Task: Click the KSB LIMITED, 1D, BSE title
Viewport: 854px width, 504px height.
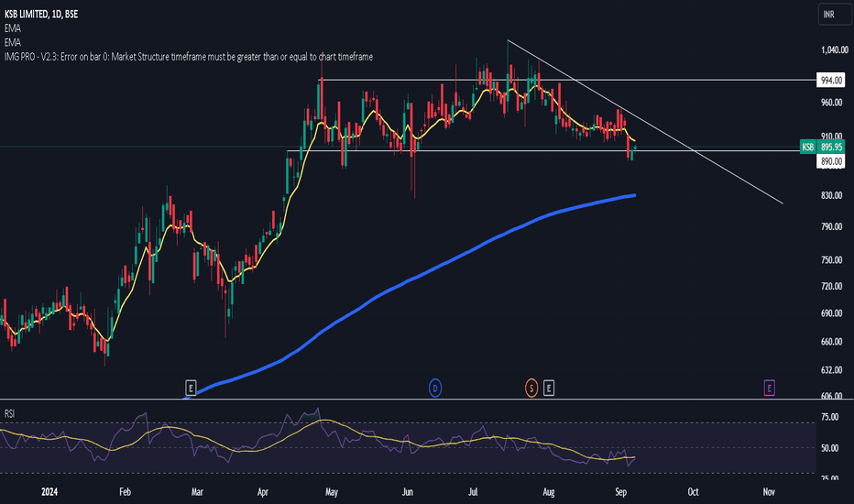Action: (x=41, y=14)
